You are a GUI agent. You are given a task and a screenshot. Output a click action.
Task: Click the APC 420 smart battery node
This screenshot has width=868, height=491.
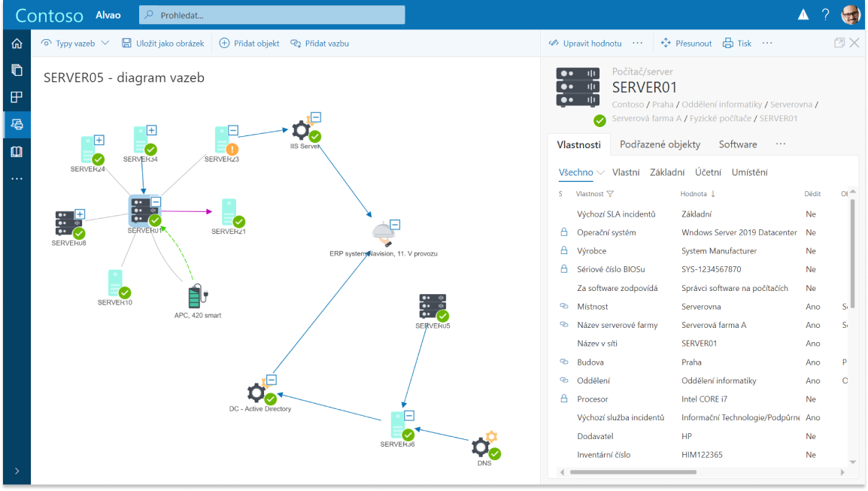click(196, 296)
